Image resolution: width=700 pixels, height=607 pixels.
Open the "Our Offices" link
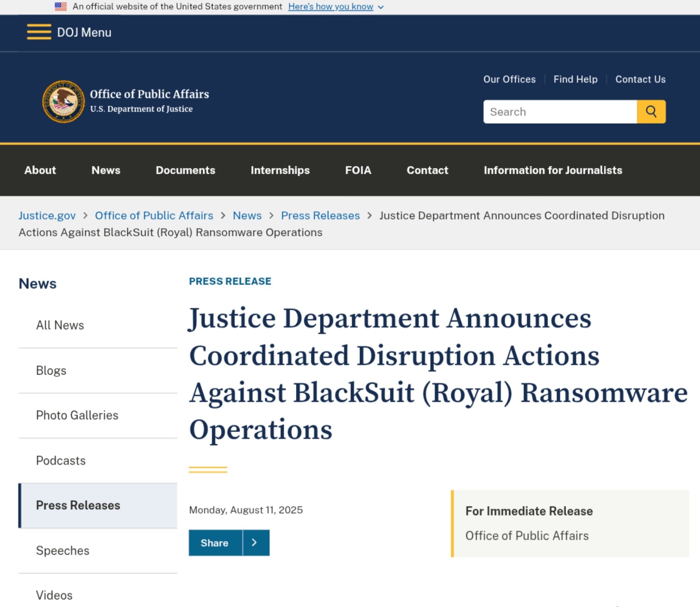pyautogui.click(x=509, y=79)
